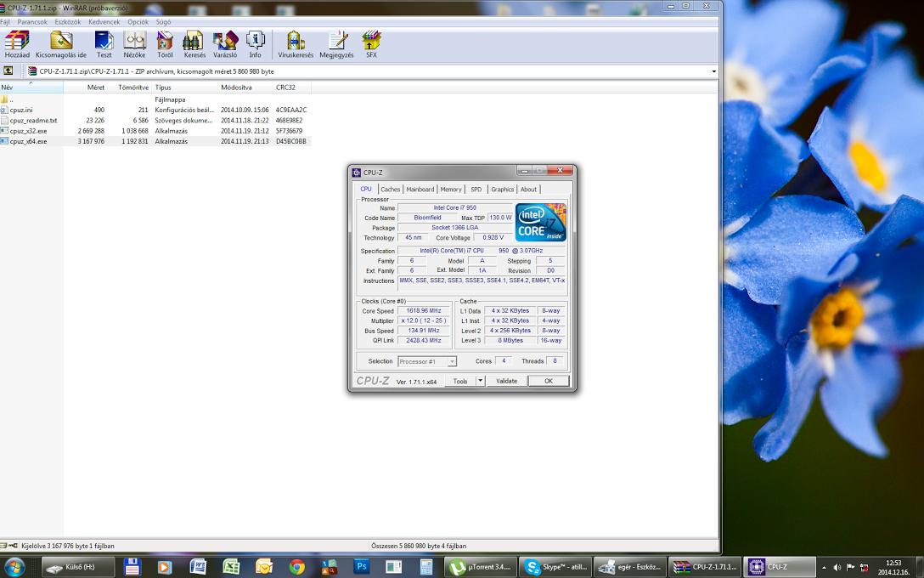
Task: Click the Validate button in CPU-Z
Action: coord(507,381)
